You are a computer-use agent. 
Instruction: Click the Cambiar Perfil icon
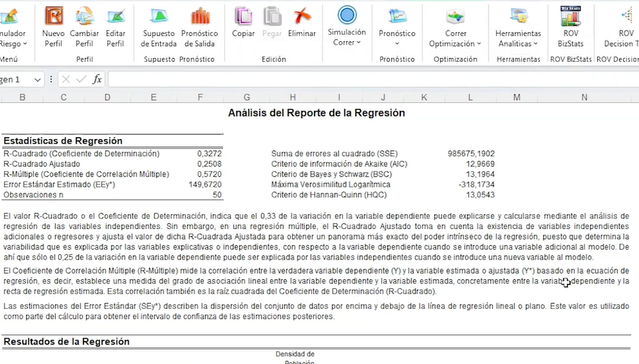point(84,16)
